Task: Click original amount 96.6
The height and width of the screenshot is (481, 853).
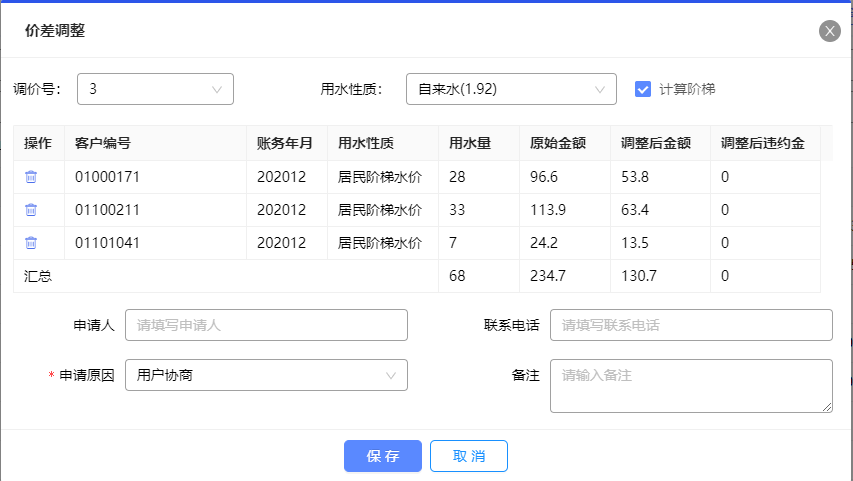Action: [544, 177]
